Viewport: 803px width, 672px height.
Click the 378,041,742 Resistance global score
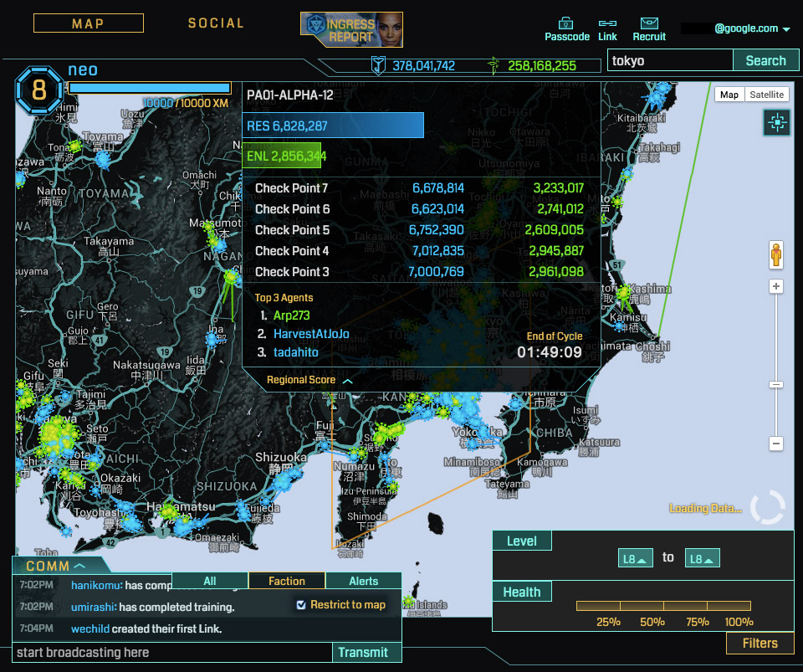[423, 65]
